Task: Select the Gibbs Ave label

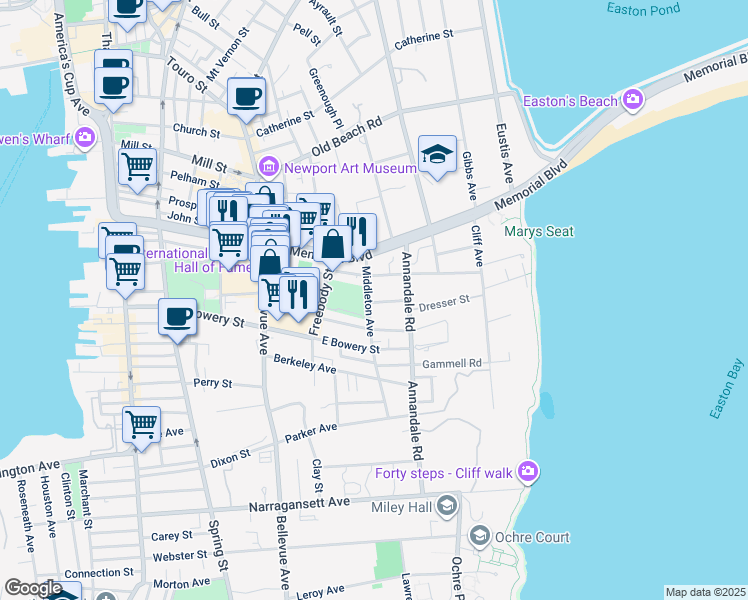Action: point(469,176)
